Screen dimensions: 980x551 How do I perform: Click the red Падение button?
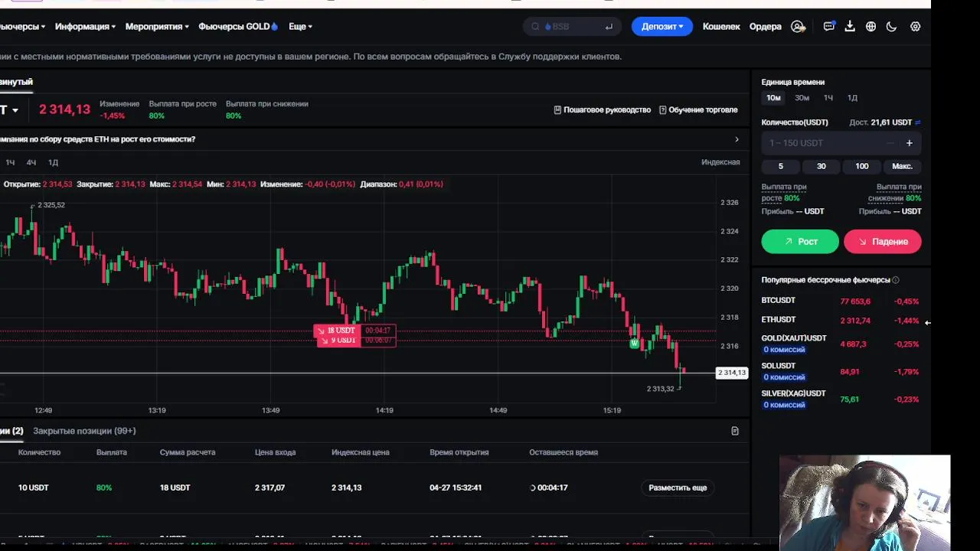click(x=883, y=241)
